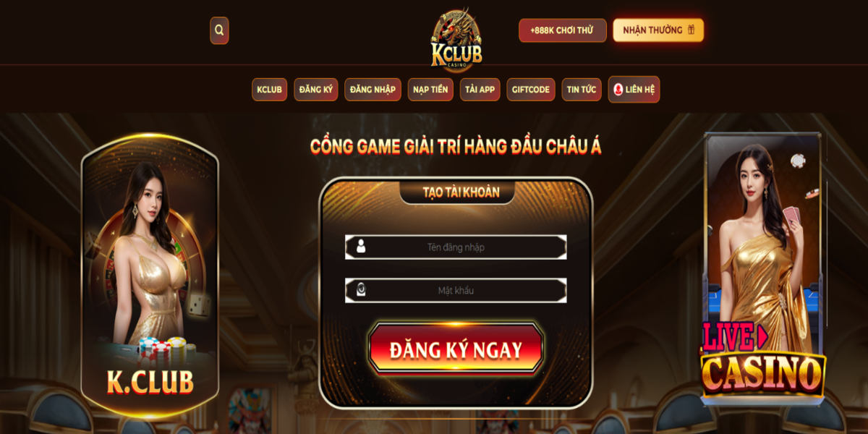Go to the Tin Tức section

tap(582, 90)
